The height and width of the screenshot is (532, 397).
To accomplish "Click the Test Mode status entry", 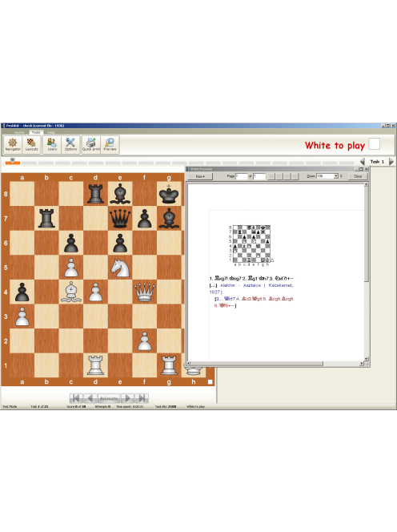I will (x=10, y=406).
